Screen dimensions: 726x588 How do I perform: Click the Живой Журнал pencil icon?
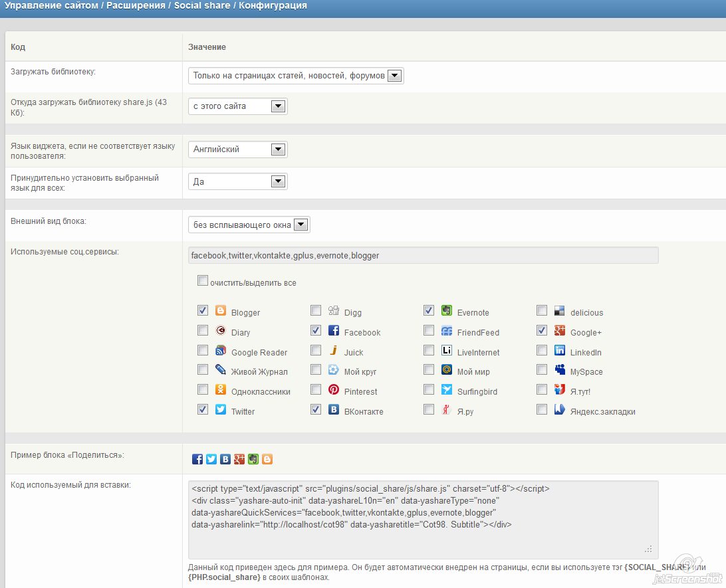221,369
